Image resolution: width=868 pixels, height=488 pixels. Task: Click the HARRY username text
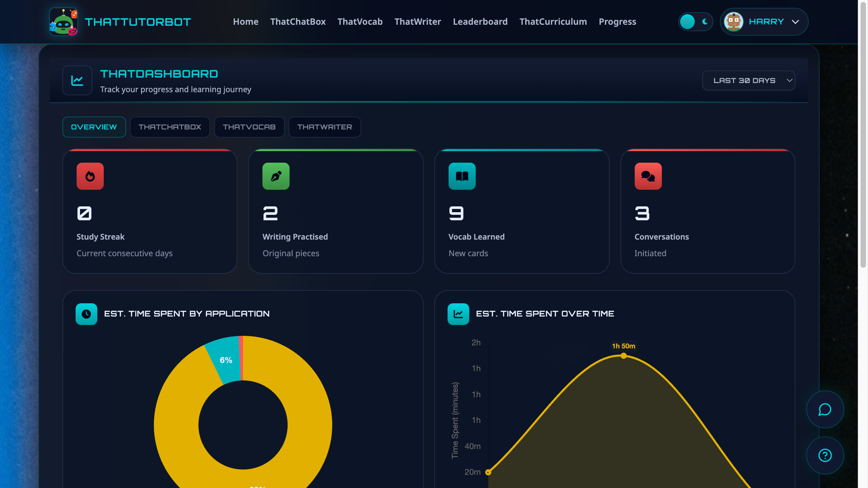pos(766,22)
